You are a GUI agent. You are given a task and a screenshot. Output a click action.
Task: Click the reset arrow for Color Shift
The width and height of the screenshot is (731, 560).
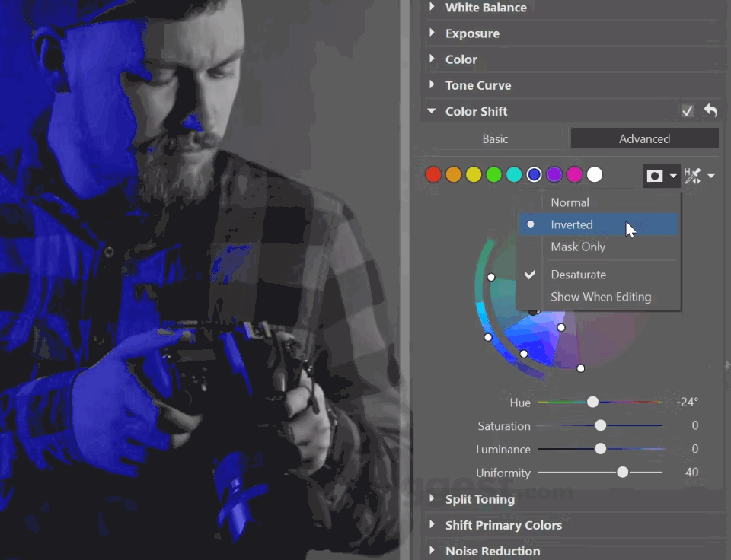pos(710,110)
